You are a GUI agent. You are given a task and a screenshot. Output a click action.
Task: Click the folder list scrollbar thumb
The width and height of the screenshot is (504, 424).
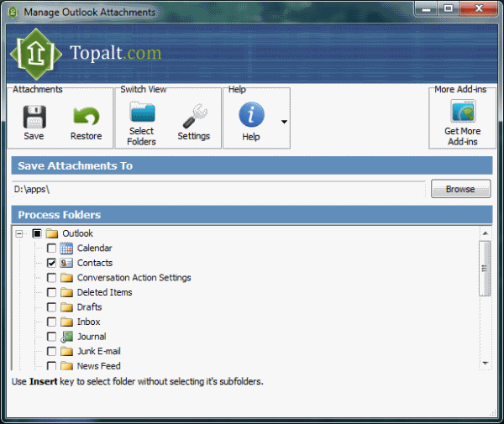tap(485, 269)
